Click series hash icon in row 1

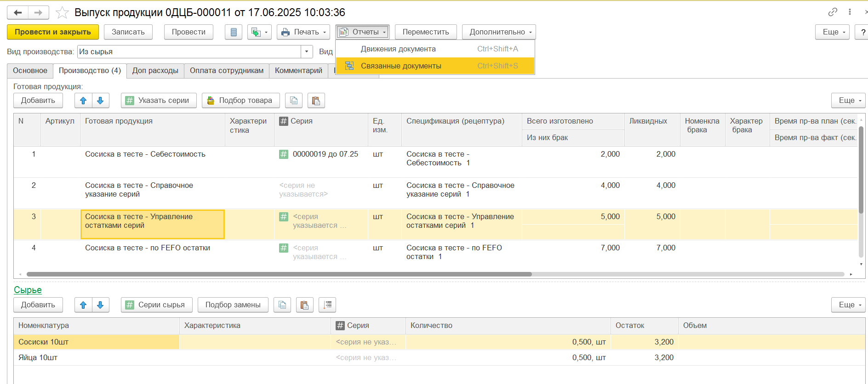(284, 154)
